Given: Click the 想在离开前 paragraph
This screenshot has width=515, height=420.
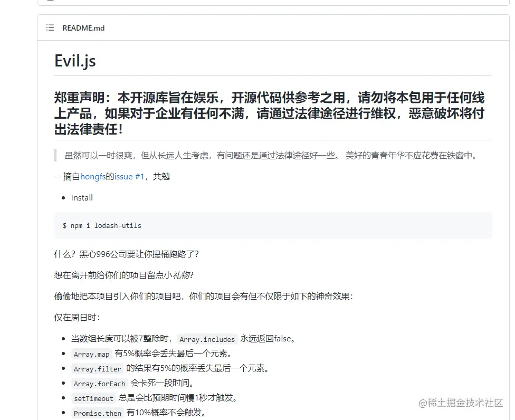Looking at the screenshot, I should click(124, 275).
